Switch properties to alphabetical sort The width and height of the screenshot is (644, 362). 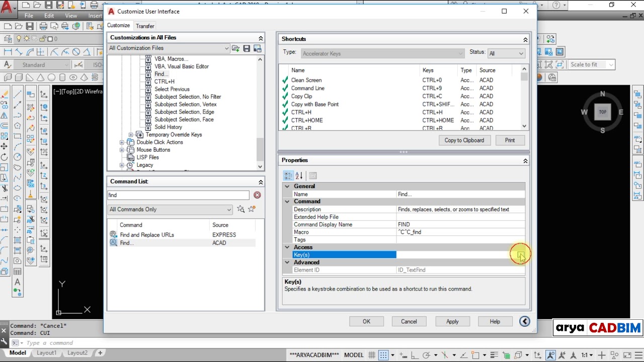click(x=299, y=175)
